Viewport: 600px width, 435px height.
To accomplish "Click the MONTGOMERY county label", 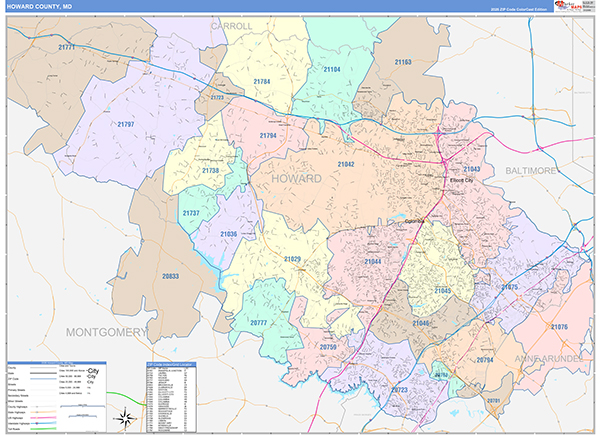I will [x=107, y=332].
